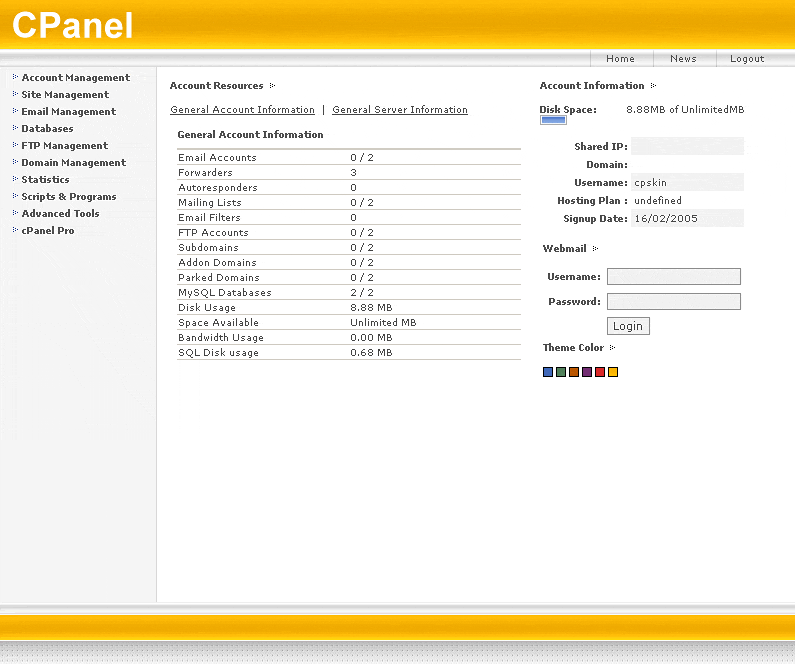Click bullet icon before Databases
Image resolution: width=795 pixels, height=664 pixels.
(15, 128)
